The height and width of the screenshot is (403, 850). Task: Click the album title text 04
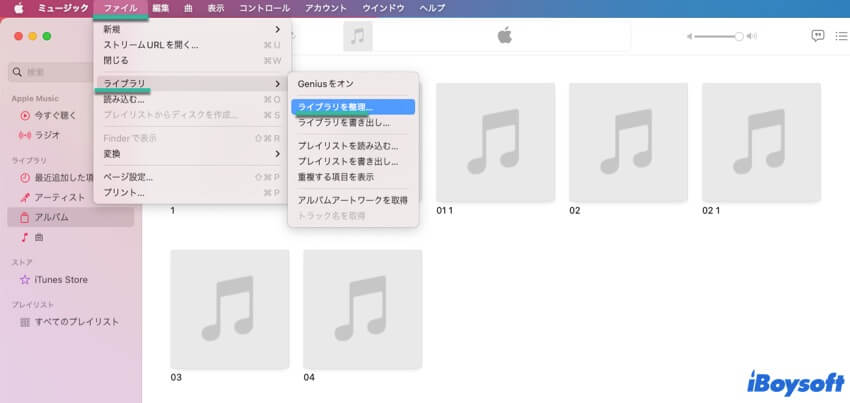[x=309, y=377]
